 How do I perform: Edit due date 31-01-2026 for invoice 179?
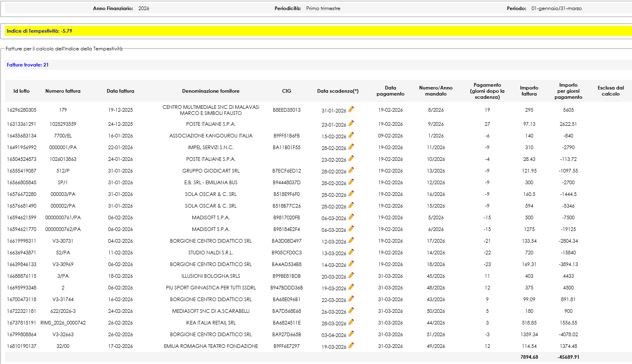351,109
